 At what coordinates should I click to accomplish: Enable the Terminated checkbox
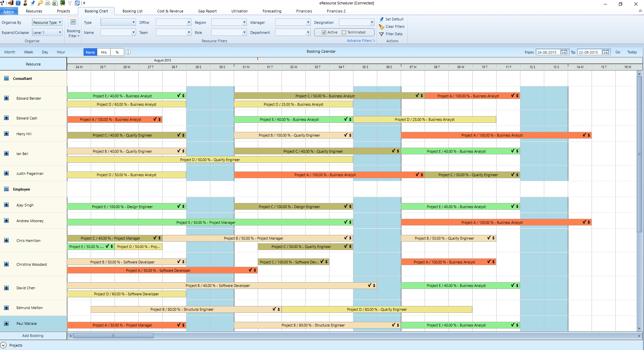tap(344, 32)
